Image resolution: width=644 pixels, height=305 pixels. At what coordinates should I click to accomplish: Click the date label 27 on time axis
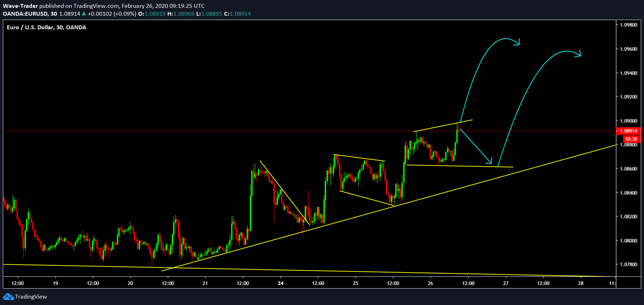pos(506,283)
